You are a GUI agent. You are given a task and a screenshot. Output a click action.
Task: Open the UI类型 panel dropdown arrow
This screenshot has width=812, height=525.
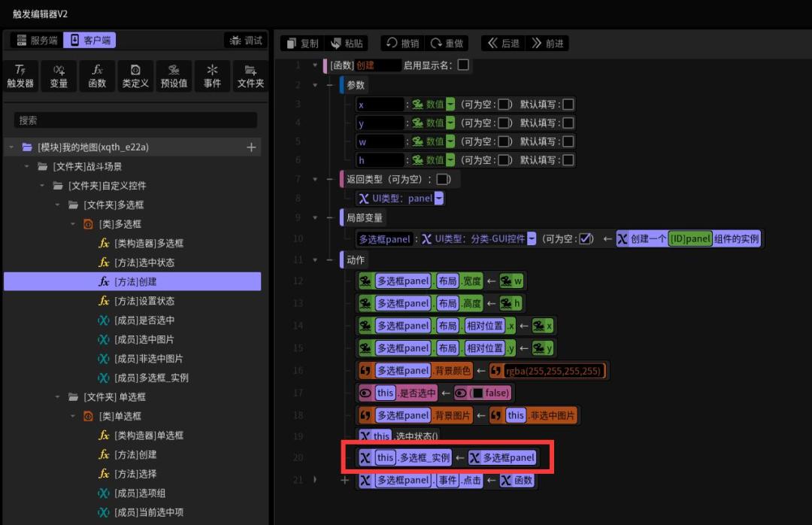pyautogui.click(x=438, y=199)
